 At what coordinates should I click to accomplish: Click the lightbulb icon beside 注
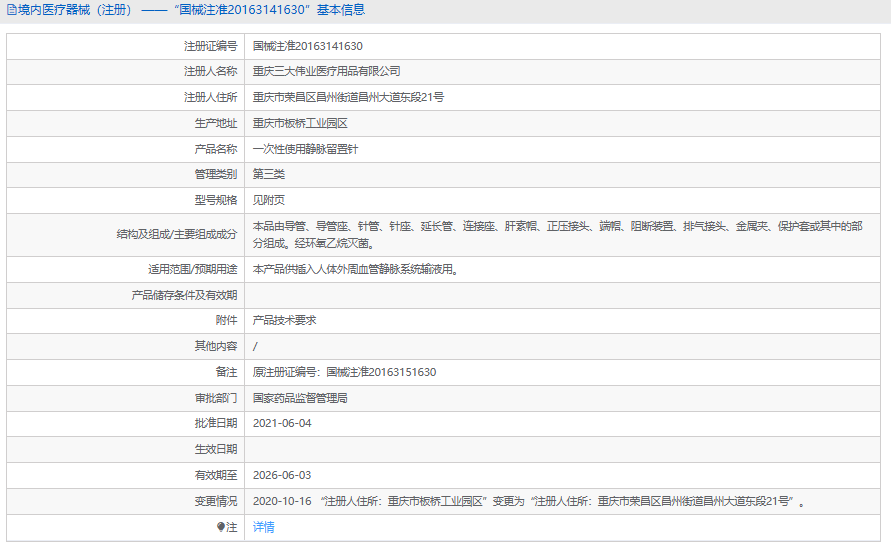tap(221, 527)
